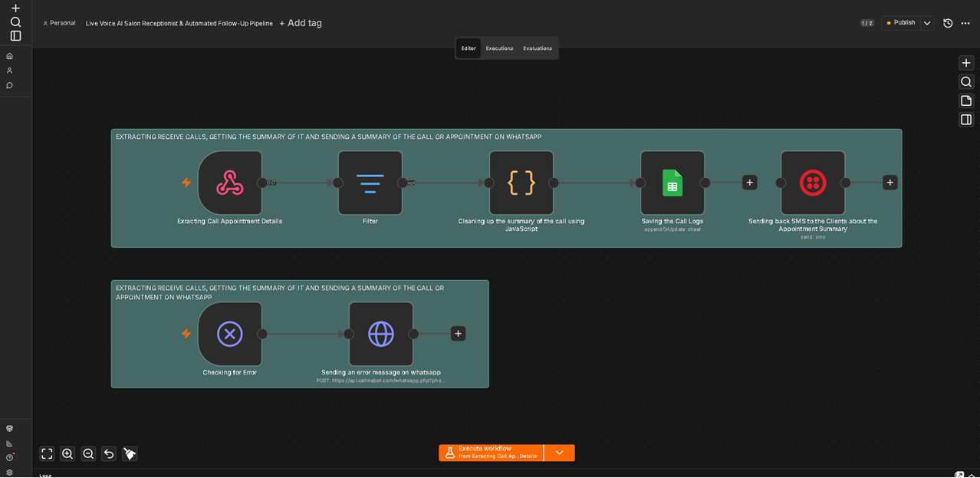This screenshot has height=478, width=980.
Task: Select the Saving the Call Logs sheets node
Action: coord(673,183)
